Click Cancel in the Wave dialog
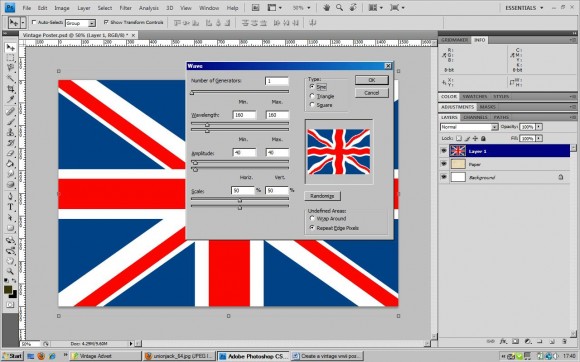The height and width of the screenshot is (362, 580). pos(372,93)
